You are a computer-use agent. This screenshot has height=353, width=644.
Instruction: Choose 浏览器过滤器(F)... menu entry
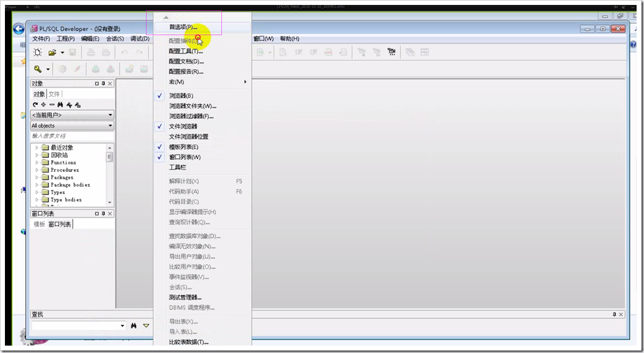click(x=202, y=116)
